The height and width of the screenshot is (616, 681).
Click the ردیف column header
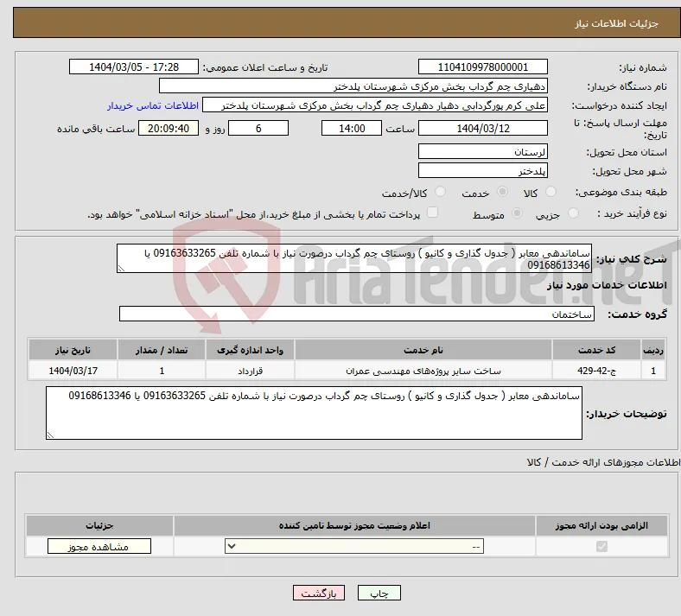pyautogui.click(x=653, y=350)
